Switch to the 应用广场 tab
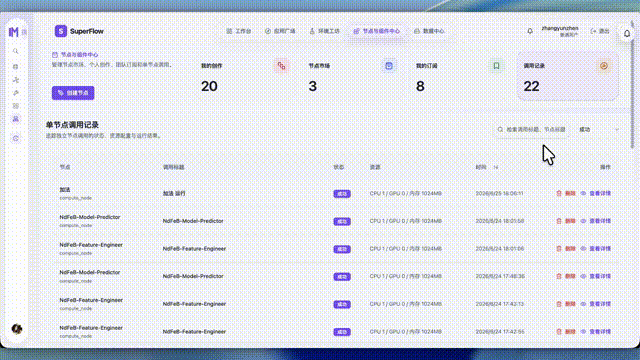The height and width of the screenshot is (360, 640). pos(280,31)
